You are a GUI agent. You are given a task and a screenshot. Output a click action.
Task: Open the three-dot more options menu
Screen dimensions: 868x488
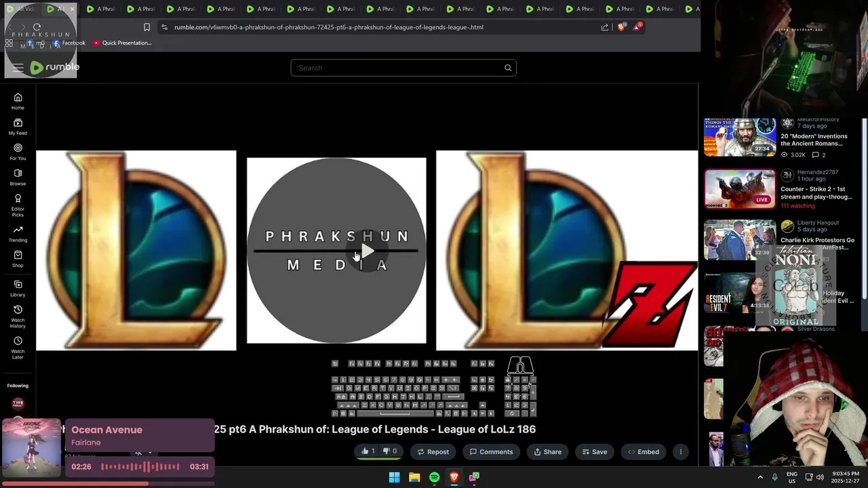point(680,451)
